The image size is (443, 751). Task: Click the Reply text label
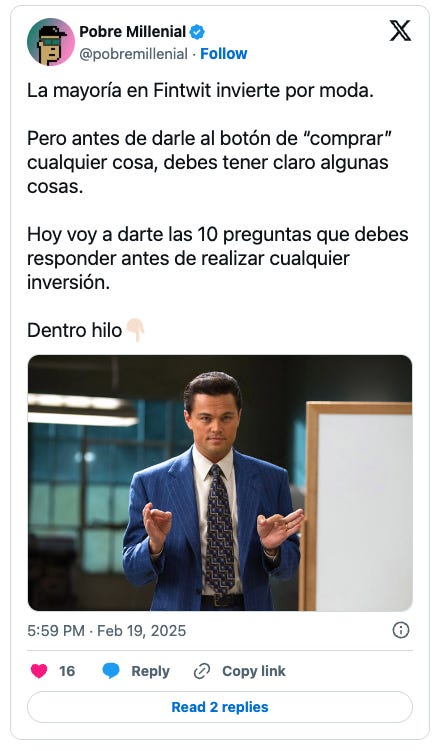tap(150, 671)
